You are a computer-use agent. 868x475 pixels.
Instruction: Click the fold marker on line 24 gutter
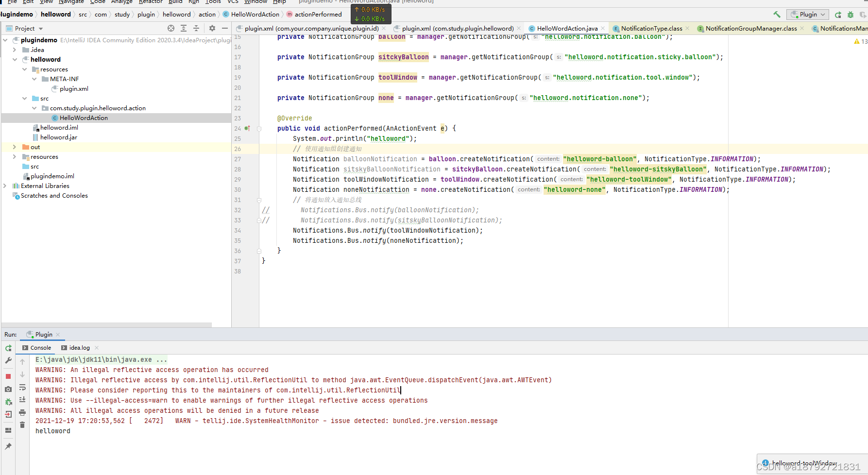click(x=259, y=129)
